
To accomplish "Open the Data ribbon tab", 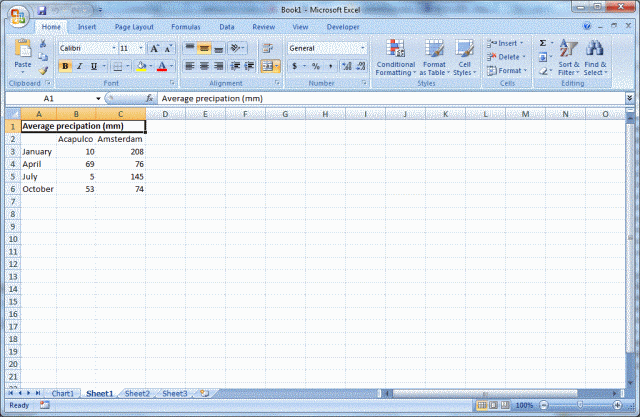I will (227, 27).
